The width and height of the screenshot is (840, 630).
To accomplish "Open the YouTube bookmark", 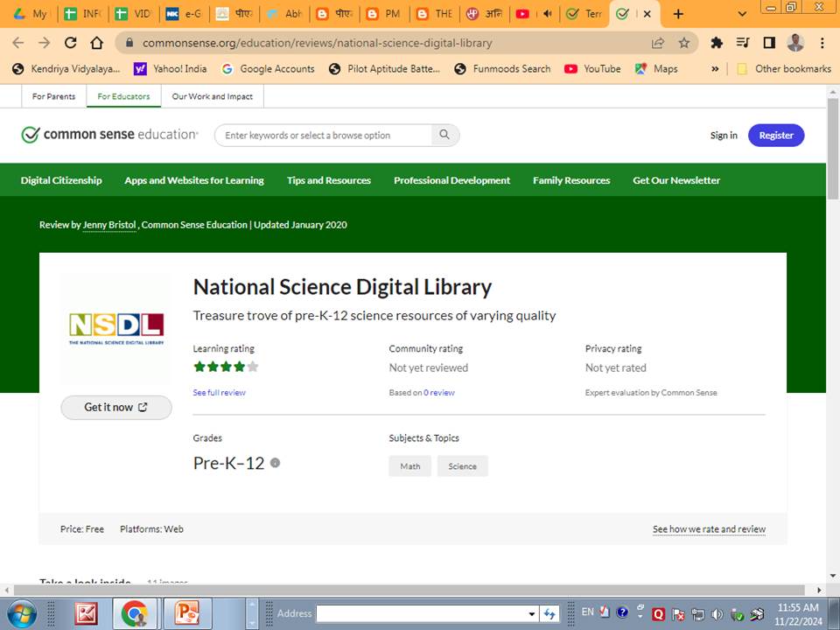I will (592, 68).
